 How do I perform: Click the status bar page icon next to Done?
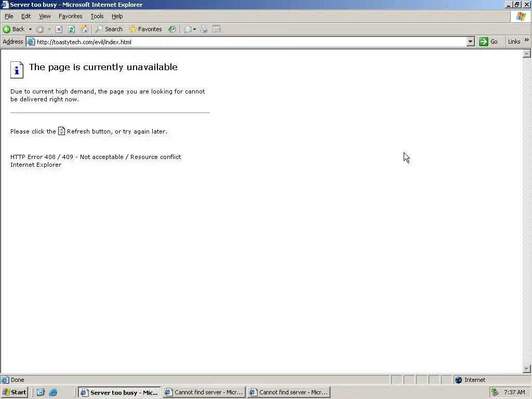[5, 380]
